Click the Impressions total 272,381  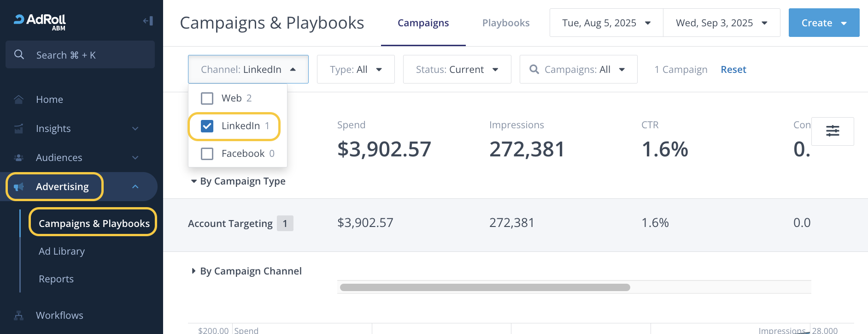pos(527,149)
